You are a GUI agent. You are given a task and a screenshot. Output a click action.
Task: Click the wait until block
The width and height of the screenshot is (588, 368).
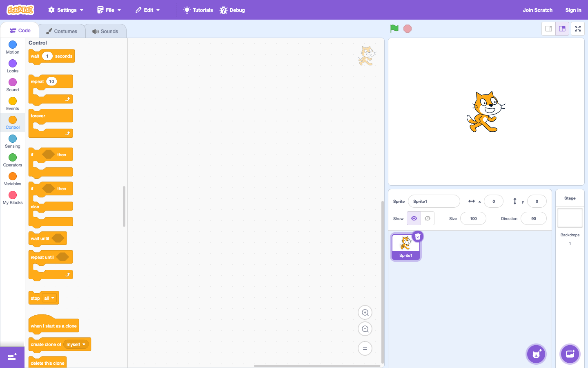[x=47, y=238]
